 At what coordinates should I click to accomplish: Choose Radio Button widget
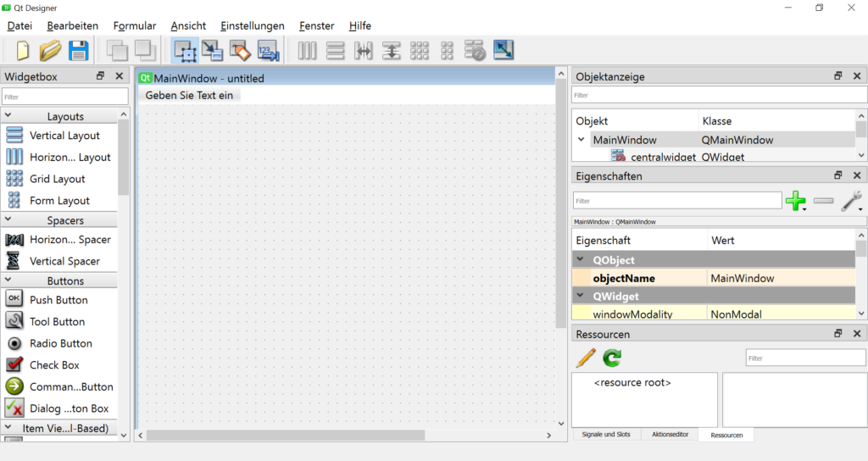tap(58, 343)
